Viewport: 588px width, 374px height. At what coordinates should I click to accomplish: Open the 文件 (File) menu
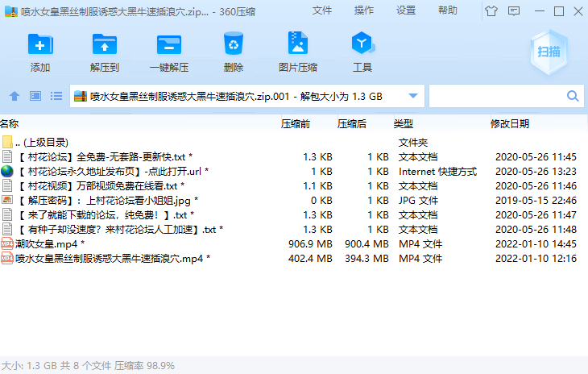point(322,10)
